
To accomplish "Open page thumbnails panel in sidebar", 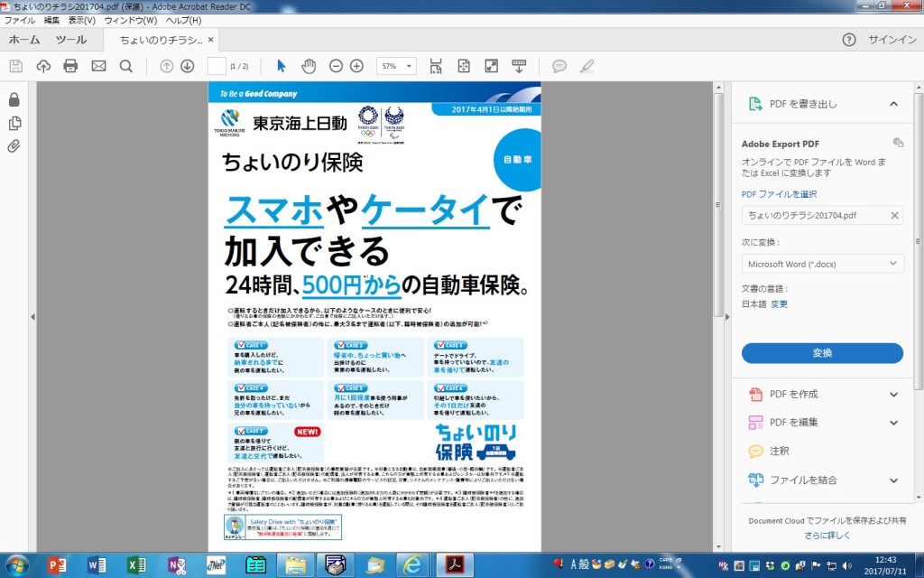I will pyautogui.click(x=14, y=123).
